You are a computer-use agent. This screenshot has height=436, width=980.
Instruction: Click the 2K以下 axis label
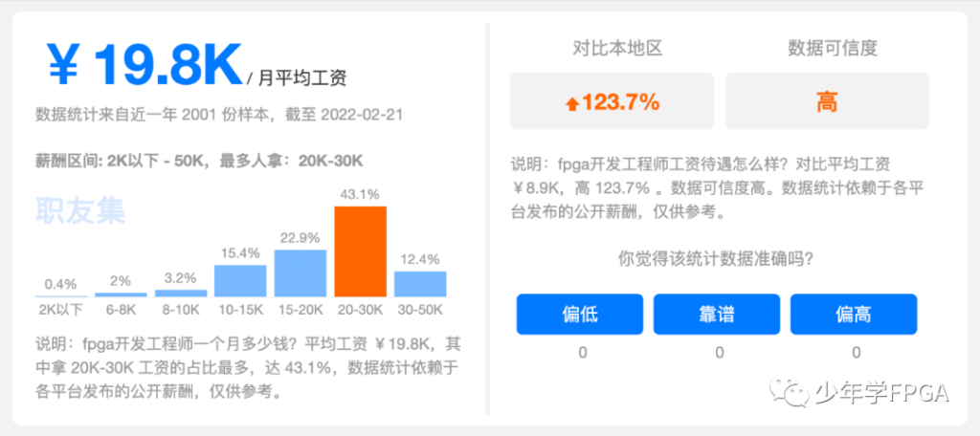point(60,310)
